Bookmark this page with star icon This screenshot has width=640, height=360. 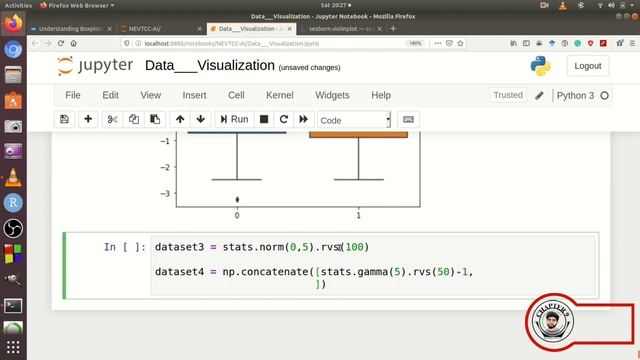460,43
